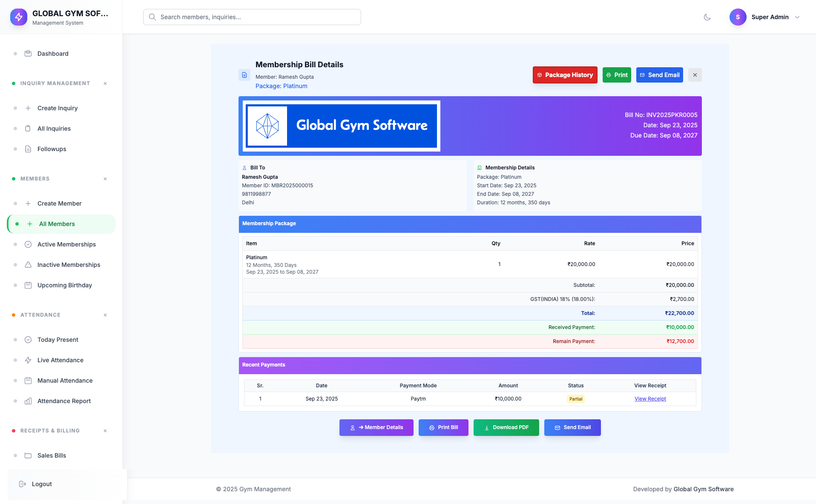Toggle dark mode with the moon icon
The height and width of the screenshot is (504, 816).
pyautogui.click(x=707, y=17)
